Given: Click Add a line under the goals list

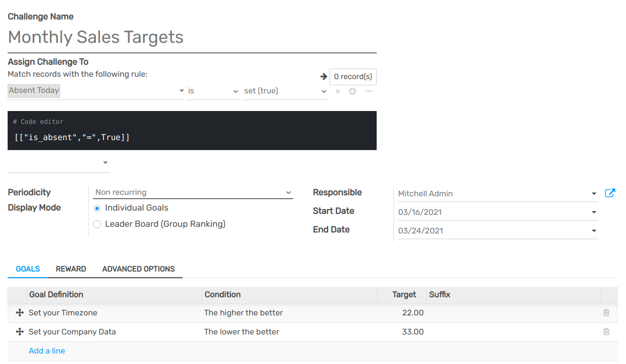Looking at the screenshot, I should pyautogui.click(x=47, y=351).
